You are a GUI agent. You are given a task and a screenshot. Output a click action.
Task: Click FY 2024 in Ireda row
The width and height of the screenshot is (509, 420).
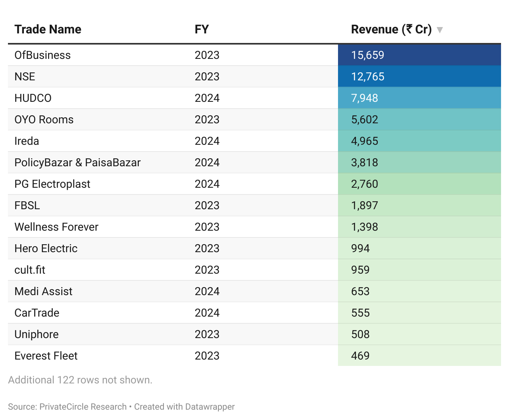207,141
